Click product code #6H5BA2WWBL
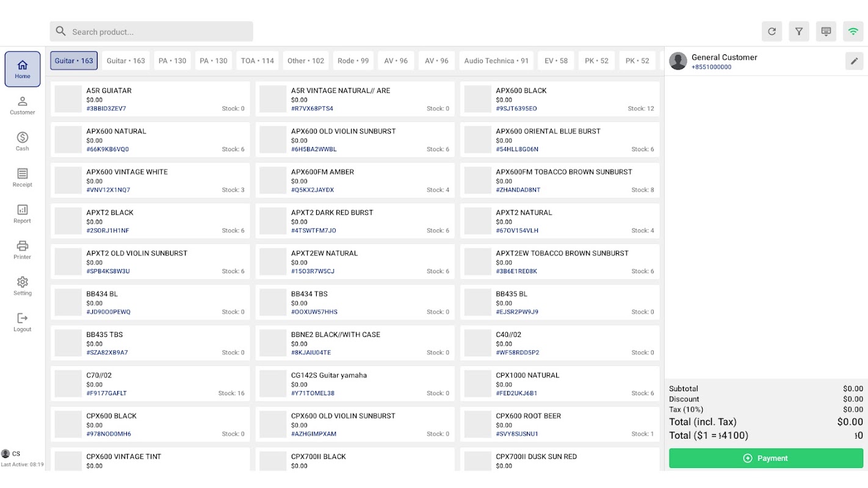 pos(314,149)
